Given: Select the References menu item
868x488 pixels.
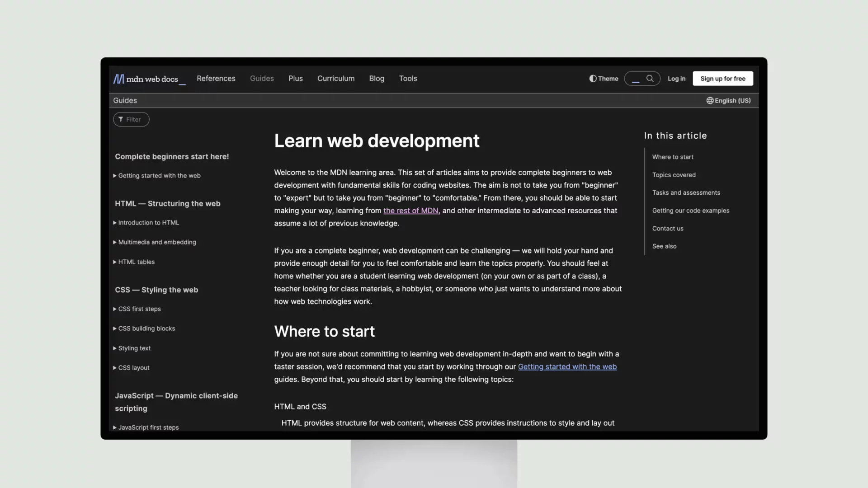Looking at the screenshot, I should 216,78.
